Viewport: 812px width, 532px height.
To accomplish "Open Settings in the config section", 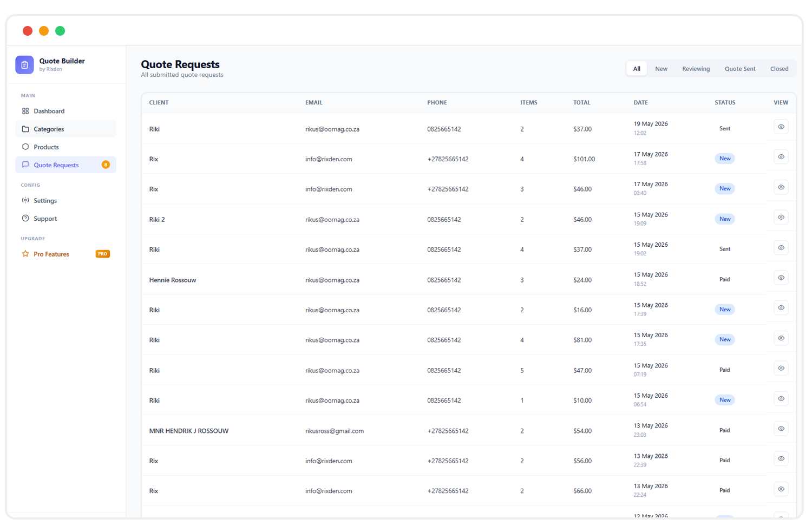I will click(x=66, y=200).
